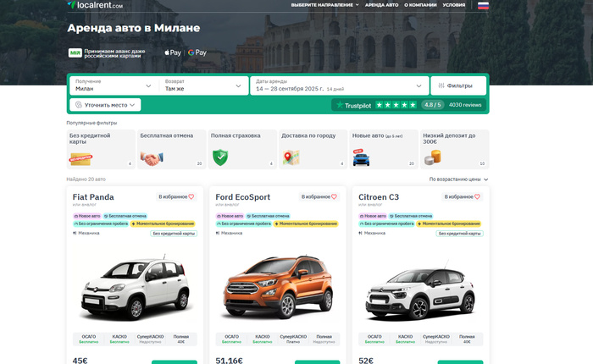Click the Apple Pay logo
This screenshot has height=364, width=593.
pos(173,52)
